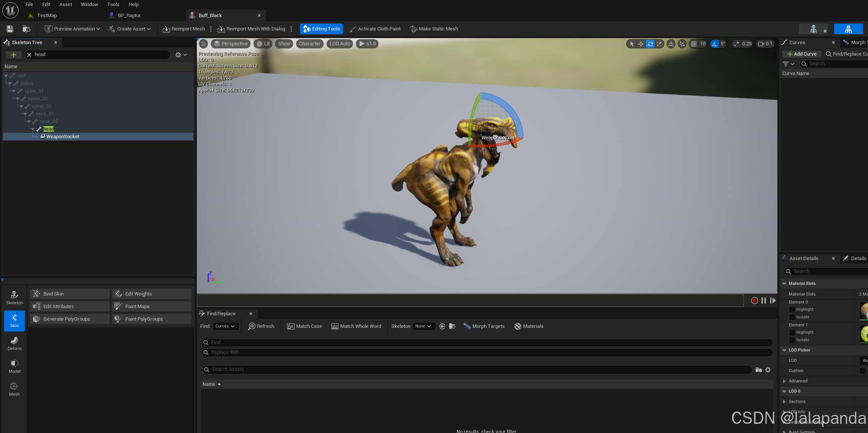
Task: Toggle Match Case option
Action: [304, 326]
